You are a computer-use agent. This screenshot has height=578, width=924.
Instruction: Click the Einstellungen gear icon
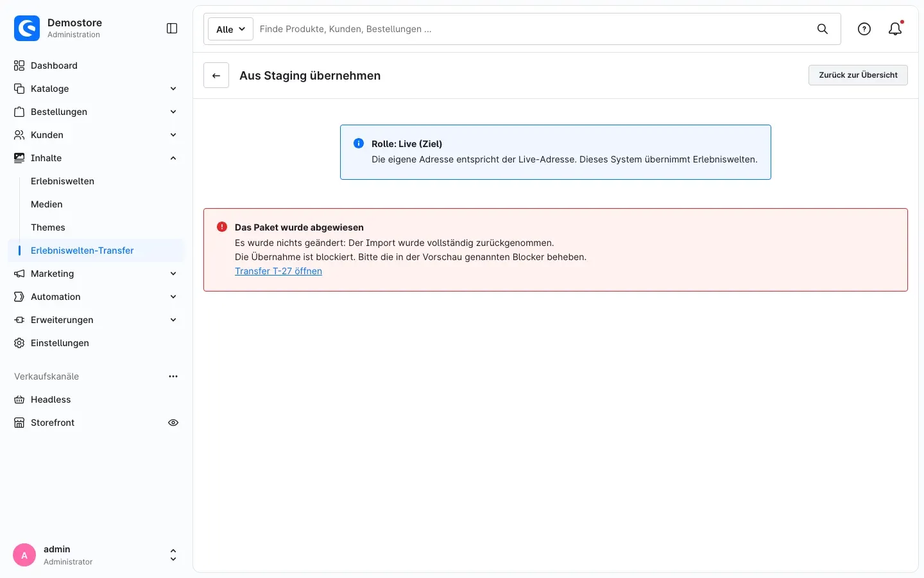tap(19, 343)
